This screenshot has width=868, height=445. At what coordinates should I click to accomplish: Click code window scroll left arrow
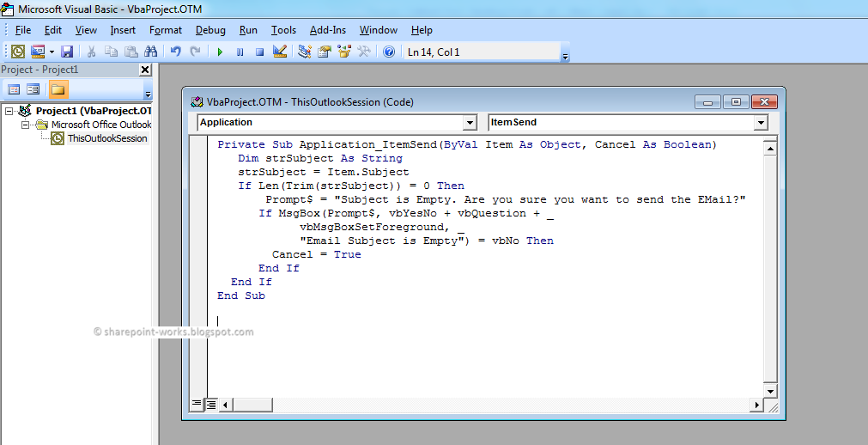point(225,405)
